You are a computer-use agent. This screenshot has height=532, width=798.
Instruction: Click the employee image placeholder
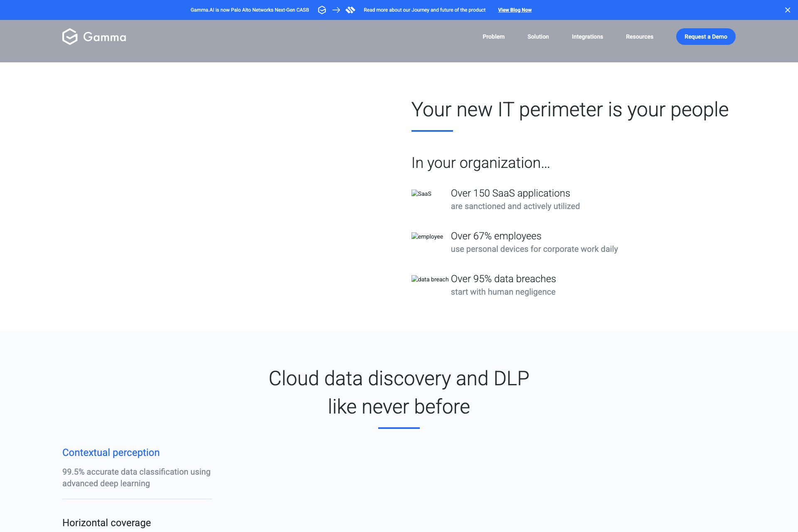coord(427,236)
